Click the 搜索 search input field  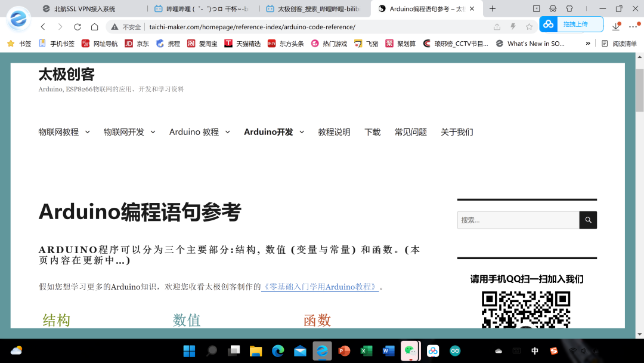point(518,220)
